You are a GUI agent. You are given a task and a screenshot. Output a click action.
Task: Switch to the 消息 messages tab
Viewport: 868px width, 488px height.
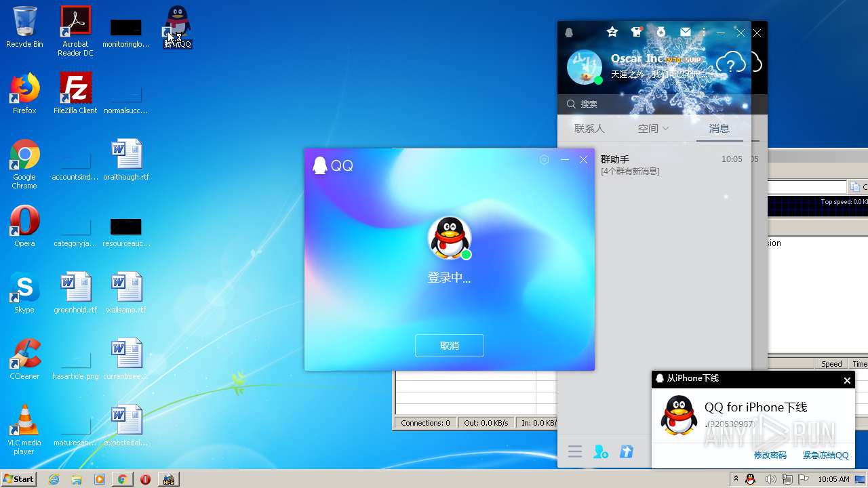tap(719, 128)
